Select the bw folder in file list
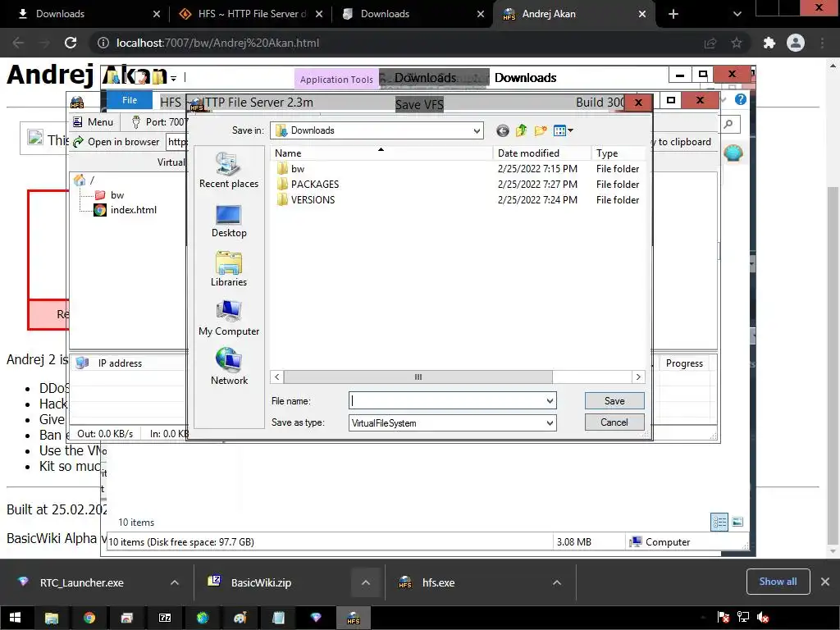The image size is (840, 630). (x=291, y=169)
